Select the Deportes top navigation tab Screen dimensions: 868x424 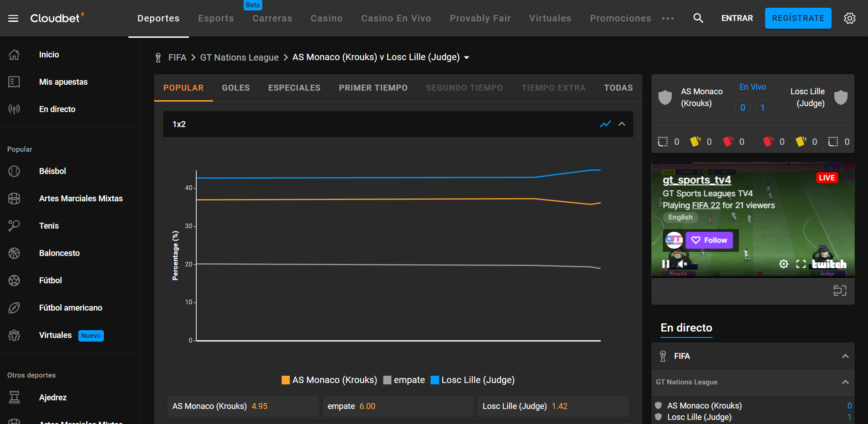158,18
